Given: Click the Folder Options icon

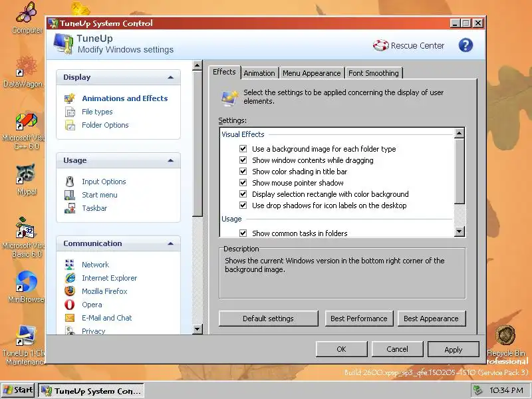Looking at the screenshot, I should 70,125.
